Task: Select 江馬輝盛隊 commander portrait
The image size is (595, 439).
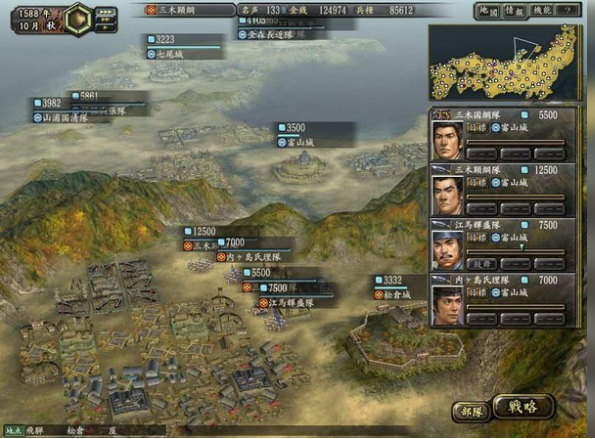Action: 448,251
